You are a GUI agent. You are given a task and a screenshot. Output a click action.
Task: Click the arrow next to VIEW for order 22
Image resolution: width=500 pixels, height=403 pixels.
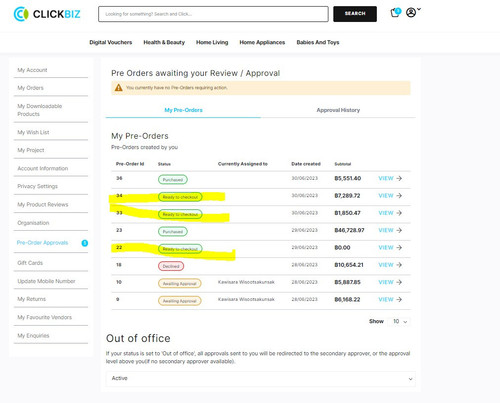(399, 248)
